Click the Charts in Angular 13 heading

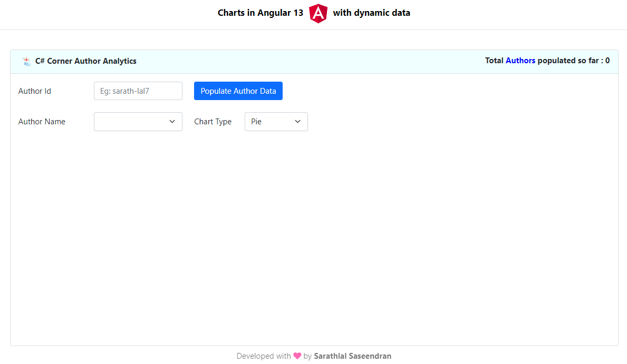pos(260,13)
